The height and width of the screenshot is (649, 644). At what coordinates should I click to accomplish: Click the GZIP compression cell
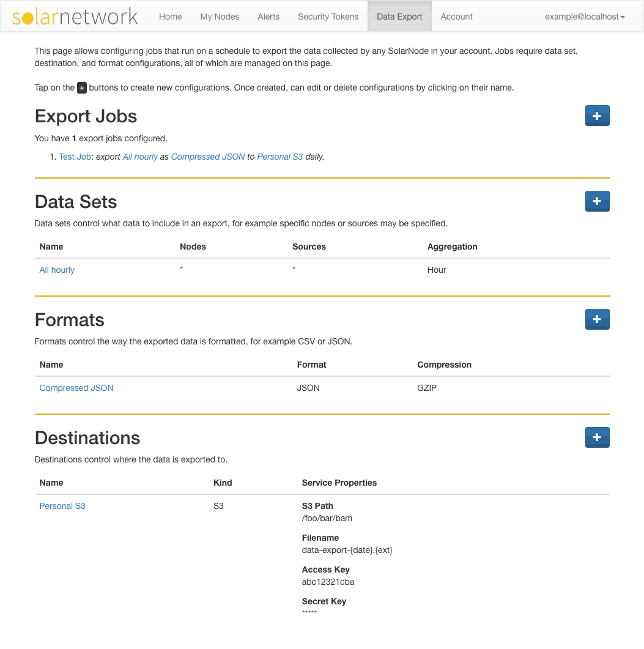click(427, 388)
